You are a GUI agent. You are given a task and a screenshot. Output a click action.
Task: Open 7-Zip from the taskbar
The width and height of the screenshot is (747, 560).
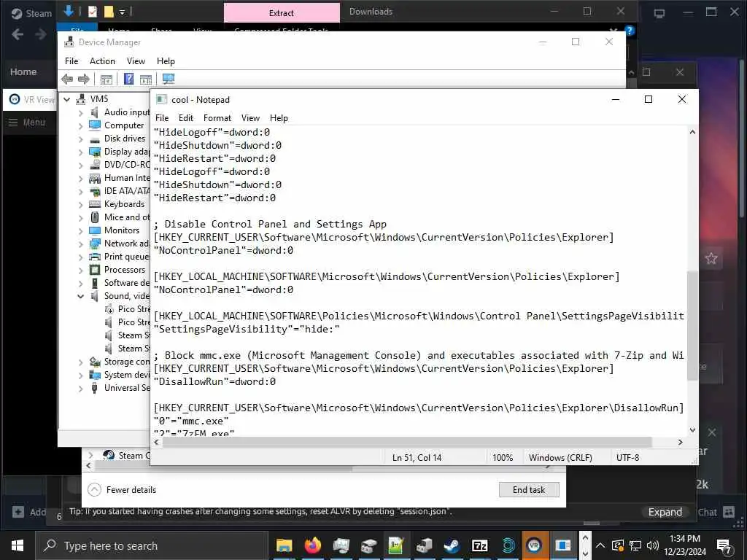click(480, 545)
